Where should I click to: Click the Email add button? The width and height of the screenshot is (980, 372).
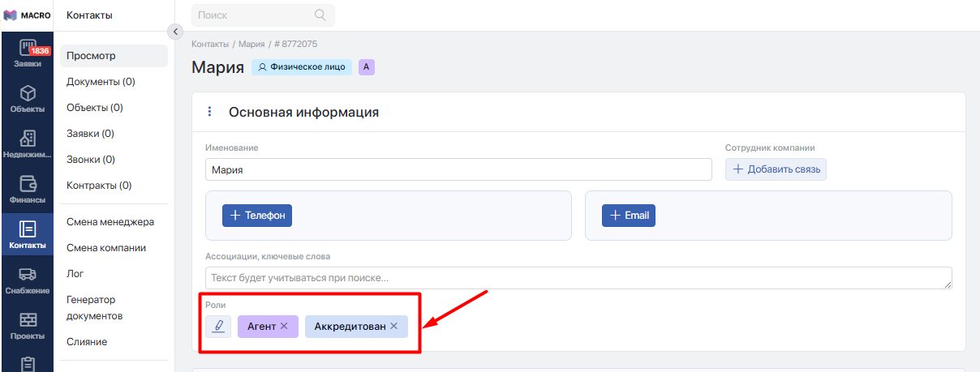click(x=629, y=216)
